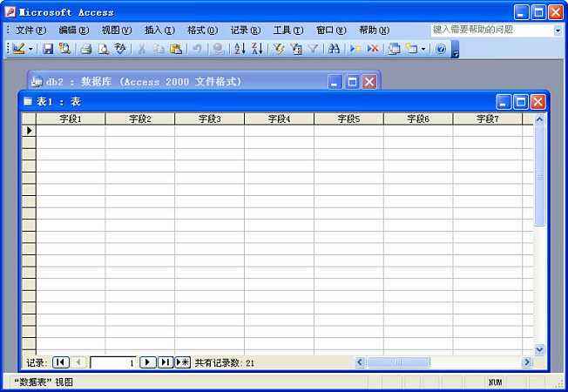Select the 字段6 column header
Screen dimensions: 568x392
pyautogui.click(x=418, y=118)
